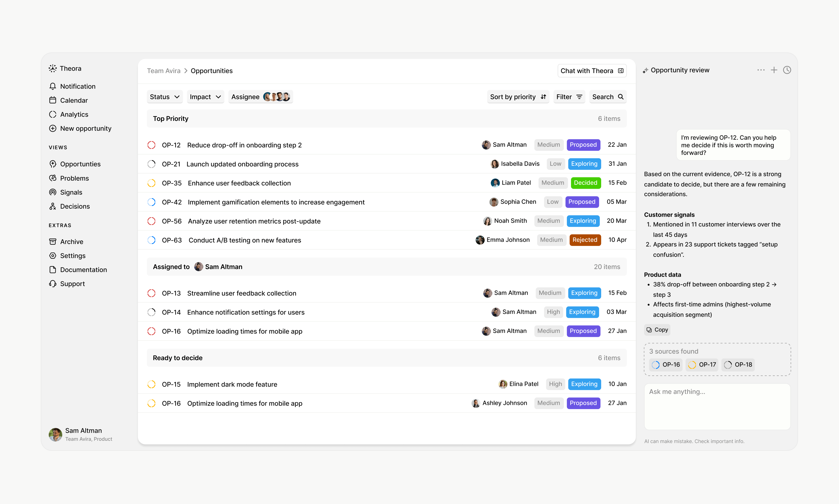This screenshot has height=504, width=839.
Task: Open Search in the Opportunities toolbar
Action: [x=608, y=97]
